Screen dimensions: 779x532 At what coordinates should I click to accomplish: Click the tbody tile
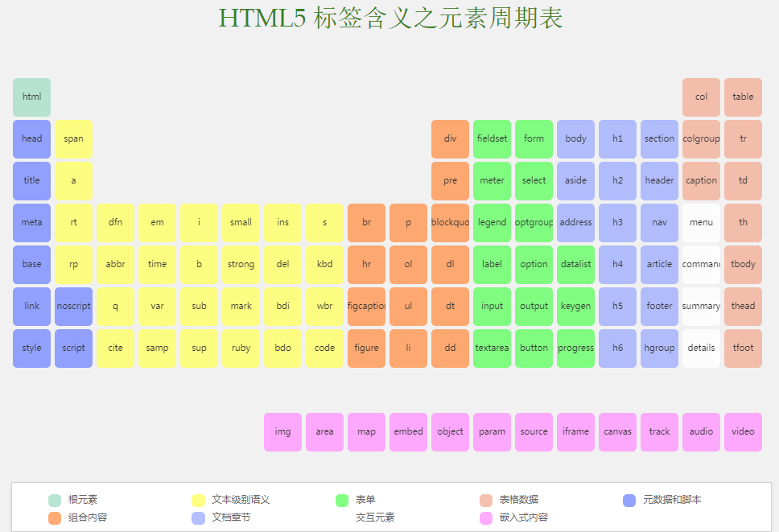[743, 264]
